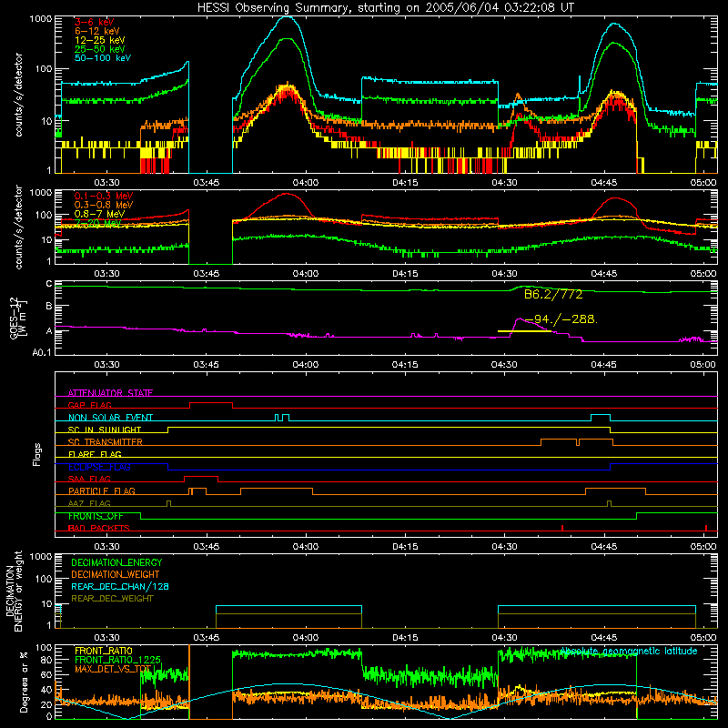This screenshot has height=728, width=728.
Task: Click the B level tick on GOES axis
Action: [49, 307]
